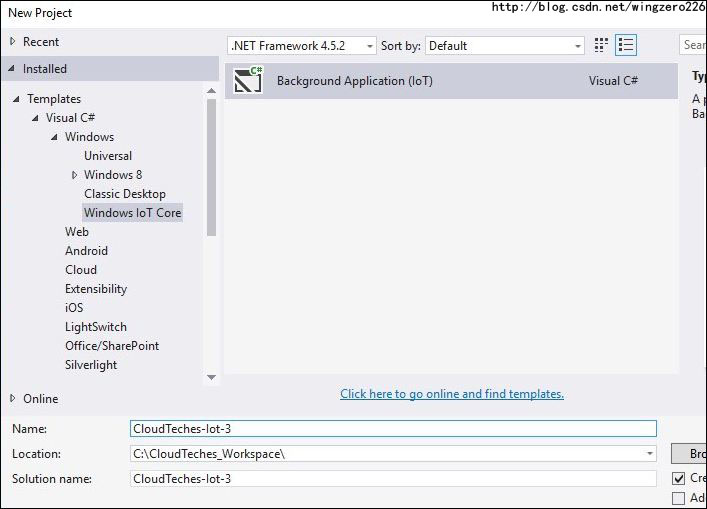Expand the Windows 8 tree node

(x=74, y=175)
